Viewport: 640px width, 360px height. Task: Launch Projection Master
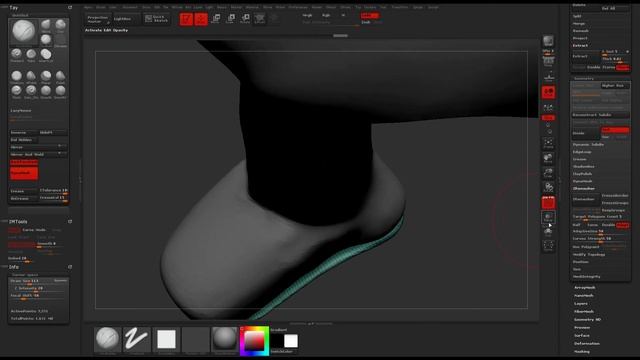tap(98, 19)
